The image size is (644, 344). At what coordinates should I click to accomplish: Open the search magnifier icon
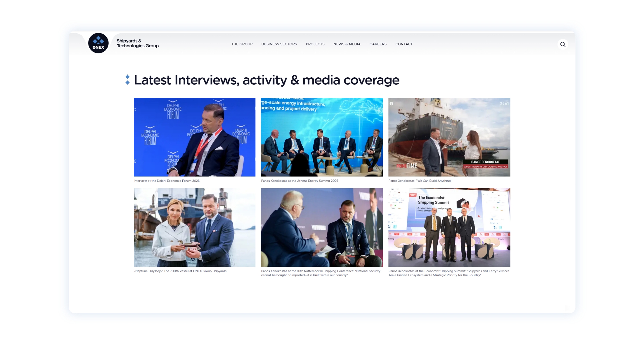tap(563, 44)
